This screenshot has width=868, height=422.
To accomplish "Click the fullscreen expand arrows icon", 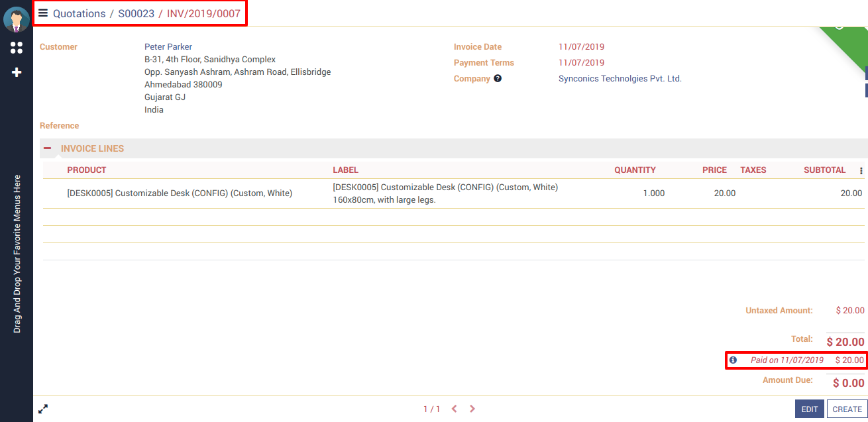I will click(43, 409).
